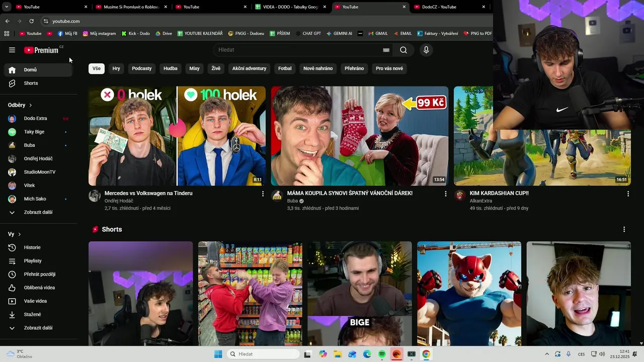Open the GEMINI AI bookmark
644x362 pixels.
click(x=339, y=34)
